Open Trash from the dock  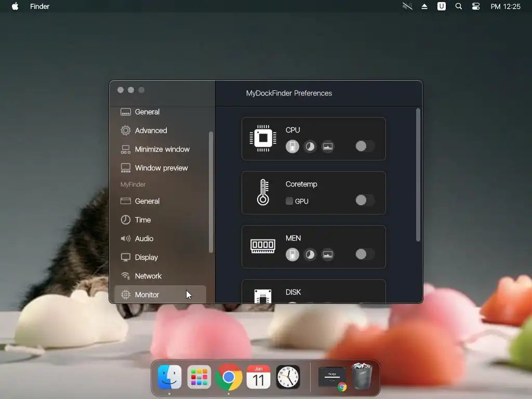(x=362, y=376)
